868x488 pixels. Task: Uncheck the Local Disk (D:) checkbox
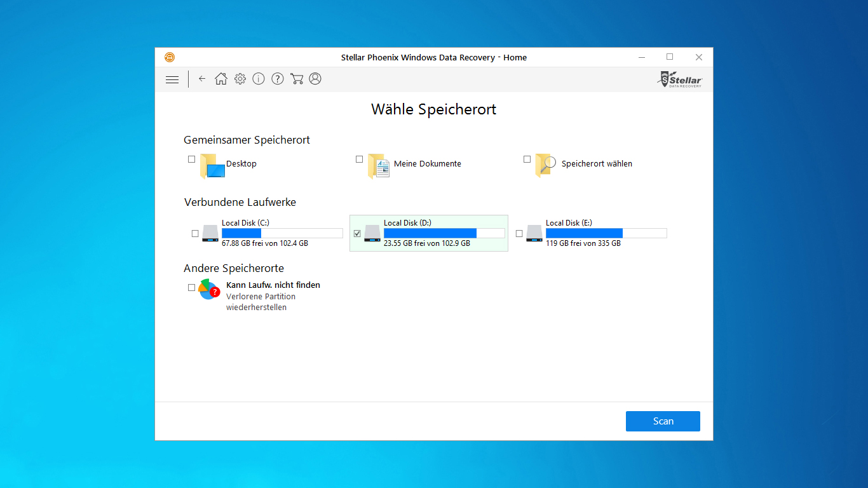point(357,234)
